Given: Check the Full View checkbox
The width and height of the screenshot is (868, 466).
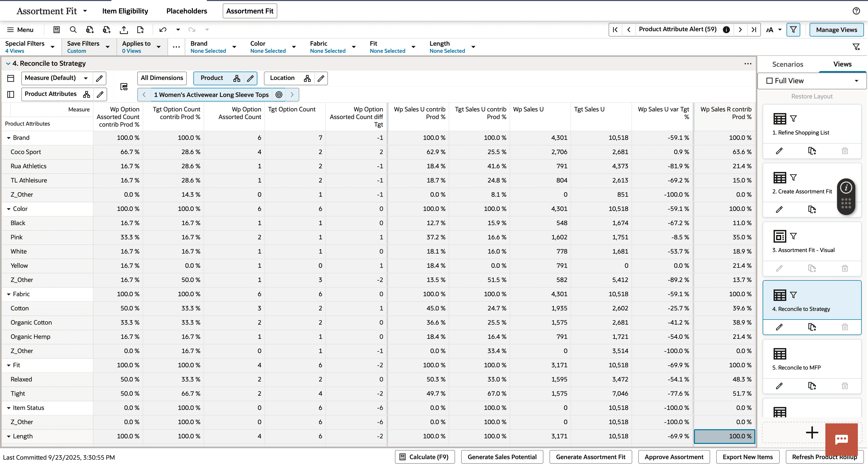Looking at the screenshot, I should (769, 81).
